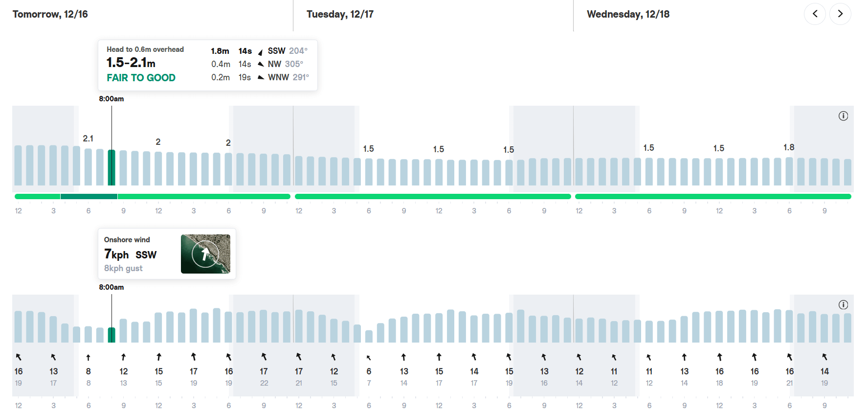Image resolution: width=868 pixels, height=415 pixels.
Task: Click the 2.1 peak surf height label
Action: pos(88,138)
